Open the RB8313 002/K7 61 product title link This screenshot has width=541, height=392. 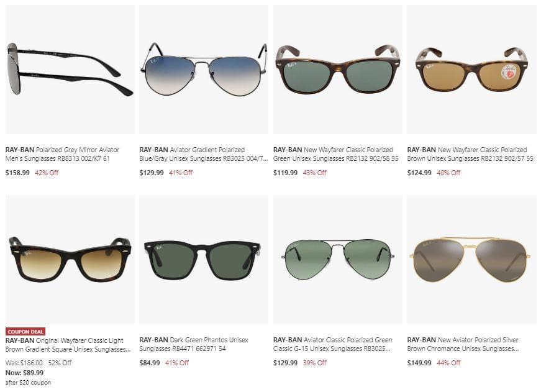[63, 154]
